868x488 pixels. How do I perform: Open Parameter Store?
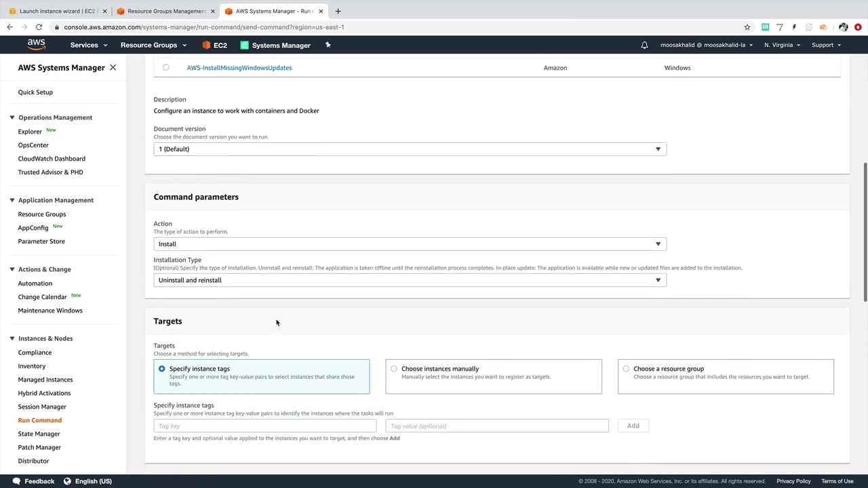pyautogui.click(x=41, y=241)
